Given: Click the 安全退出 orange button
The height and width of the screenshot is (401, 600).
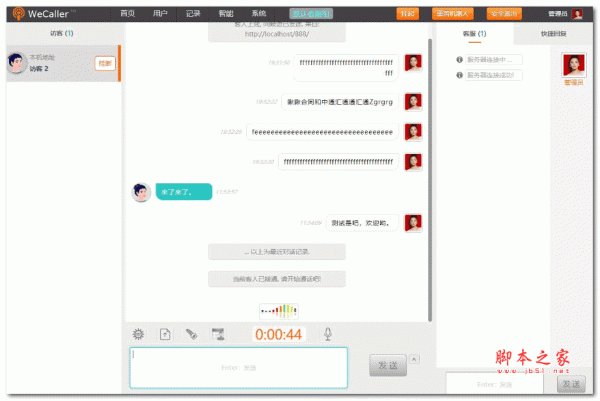Looking at the screenshot, I should tap(504, 14).
